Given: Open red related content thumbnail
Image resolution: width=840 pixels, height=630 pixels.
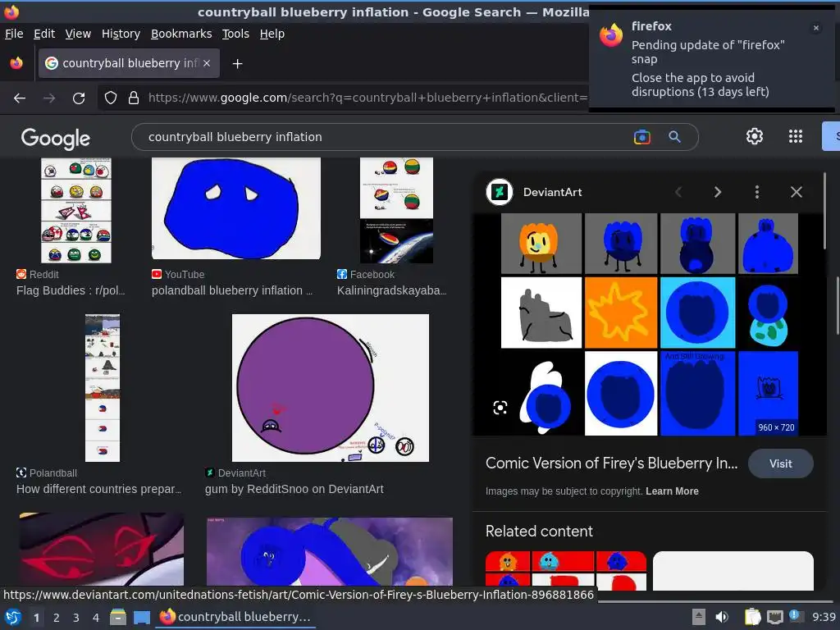Looking at the screenshot, I should point(566,571).
